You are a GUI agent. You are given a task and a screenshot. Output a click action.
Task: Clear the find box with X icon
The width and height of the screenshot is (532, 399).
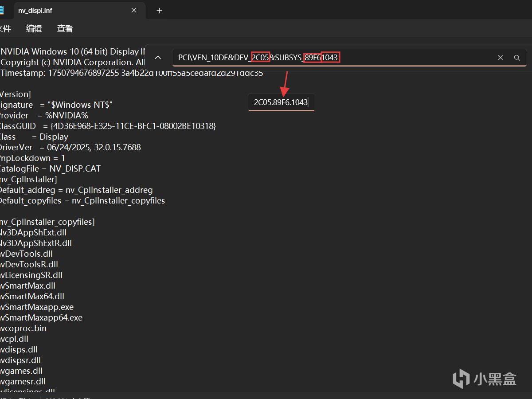(501, 58)
